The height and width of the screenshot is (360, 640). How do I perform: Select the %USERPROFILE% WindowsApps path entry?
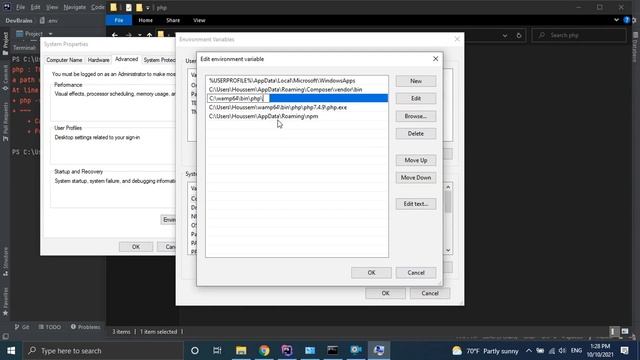coord(297,81)
